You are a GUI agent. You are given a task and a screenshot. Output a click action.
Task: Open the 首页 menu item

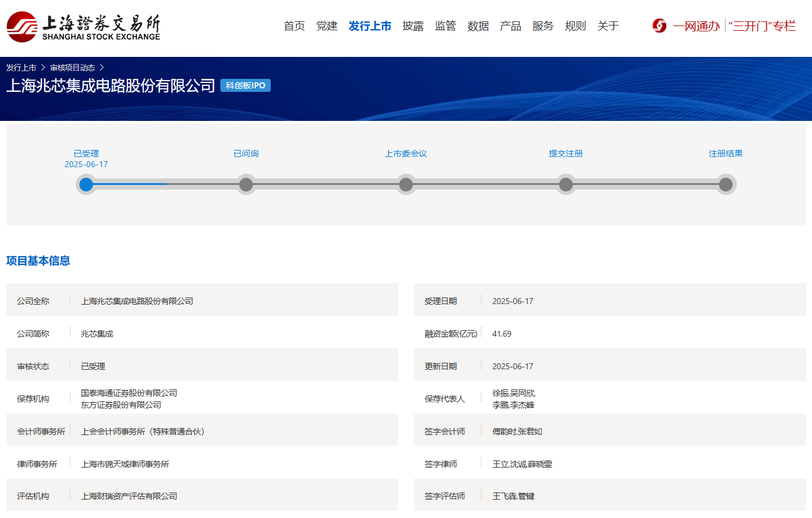[x=294, y=26]
